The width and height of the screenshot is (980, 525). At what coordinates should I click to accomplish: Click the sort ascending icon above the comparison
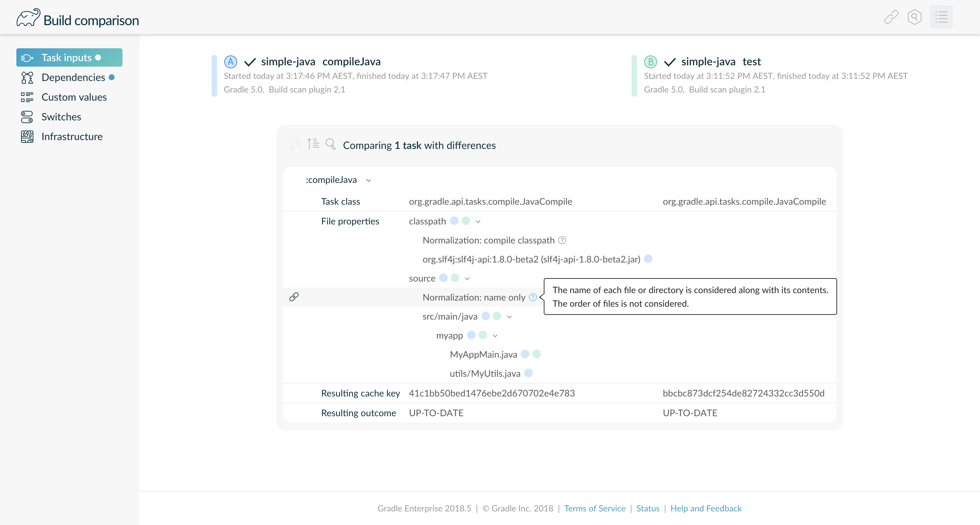[x=313, y=144]
